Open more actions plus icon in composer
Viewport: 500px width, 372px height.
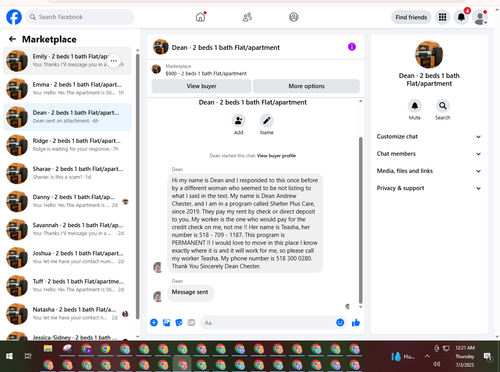154,322
